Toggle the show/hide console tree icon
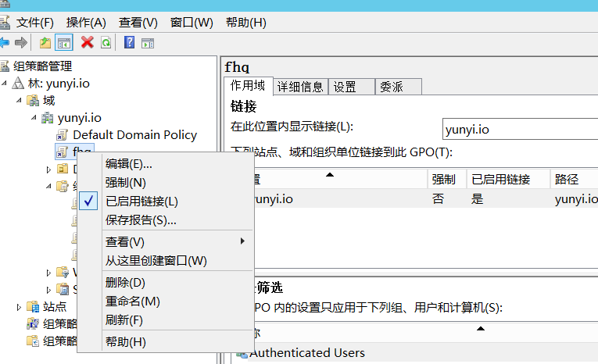Image resolution: width=598 pixels, height=364 pixels. (63, 42)
